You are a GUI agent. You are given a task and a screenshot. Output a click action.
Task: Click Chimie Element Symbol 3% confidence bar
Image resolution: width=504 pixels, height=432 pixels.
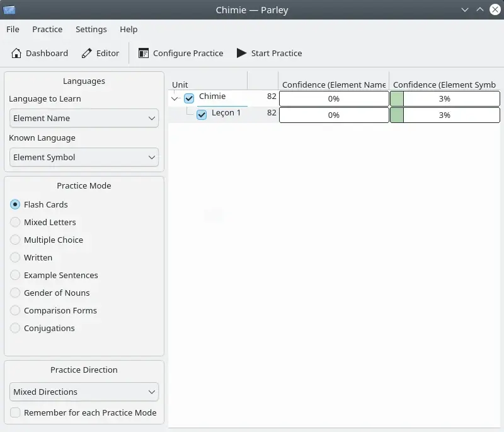[x=445, y=99]
